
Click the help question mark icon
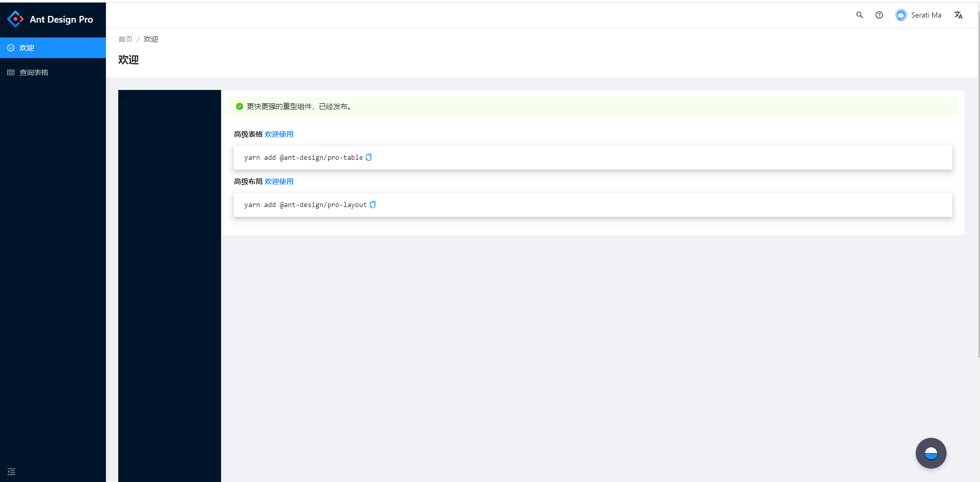879,15
